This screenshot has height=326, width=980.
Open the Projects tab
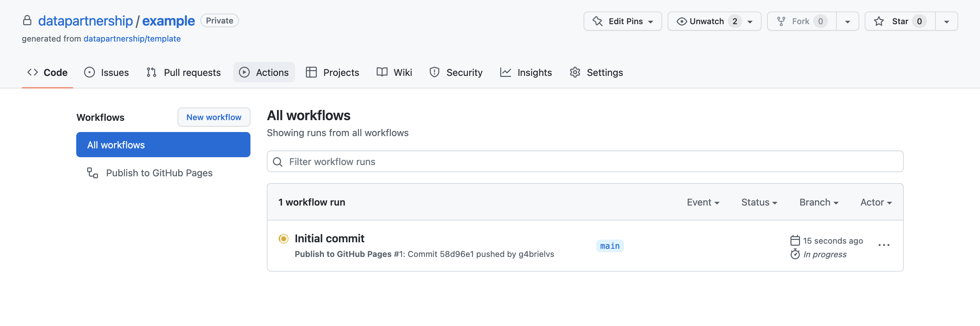coord(332,72)
